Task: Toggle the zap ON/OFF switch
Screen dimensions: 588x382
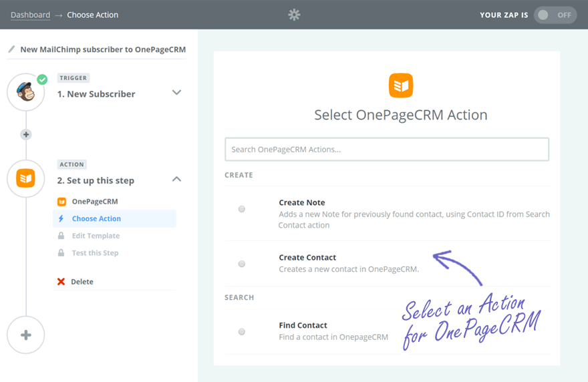Action: (555, 15)
